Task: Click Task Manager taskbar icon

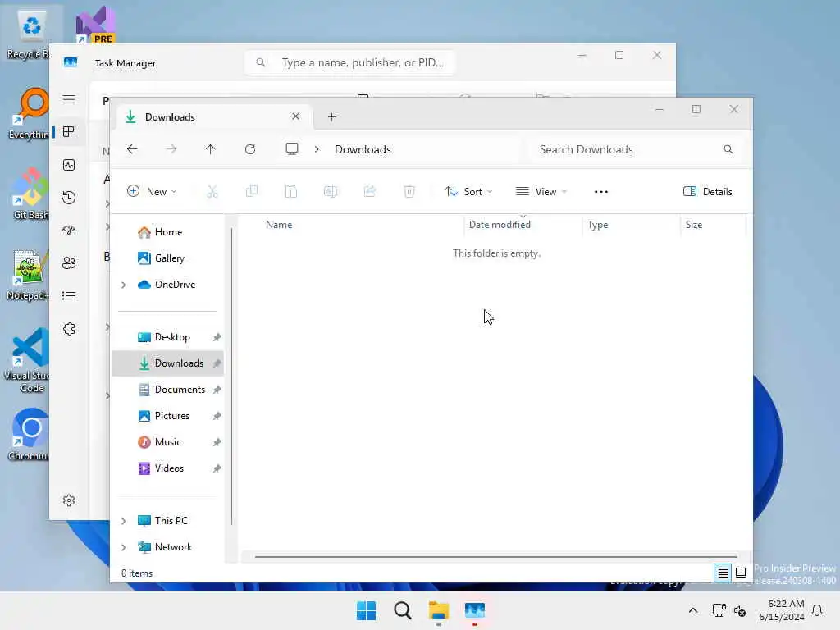Action: click(475, 610)
